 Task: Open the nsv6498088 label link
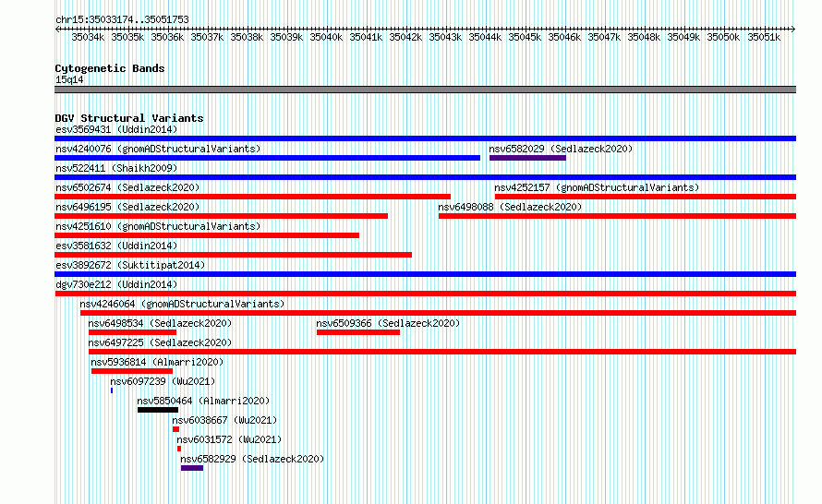click(x=510, y=207)
